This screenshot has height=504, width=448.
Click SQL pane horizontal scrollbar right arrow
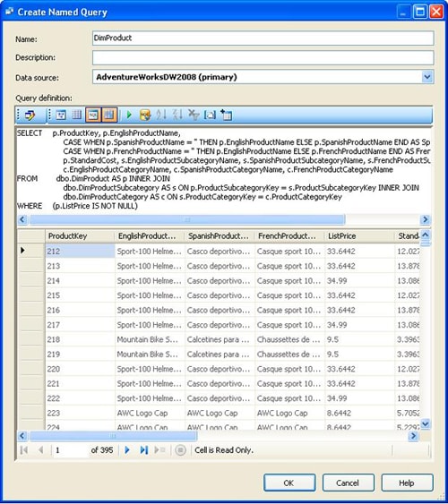(x=426, y=219)
